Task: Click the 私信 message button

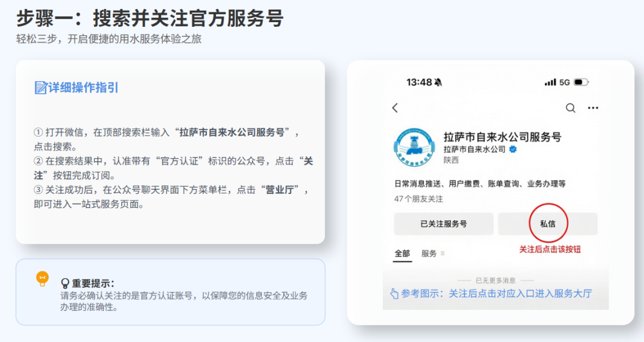Action: pyautogui.click(x=547, y=224)
